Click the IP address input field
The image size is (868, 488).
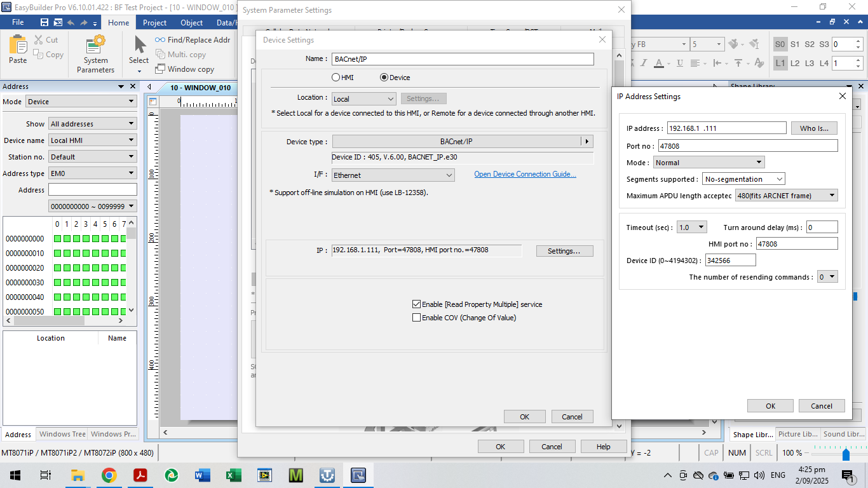727,128
